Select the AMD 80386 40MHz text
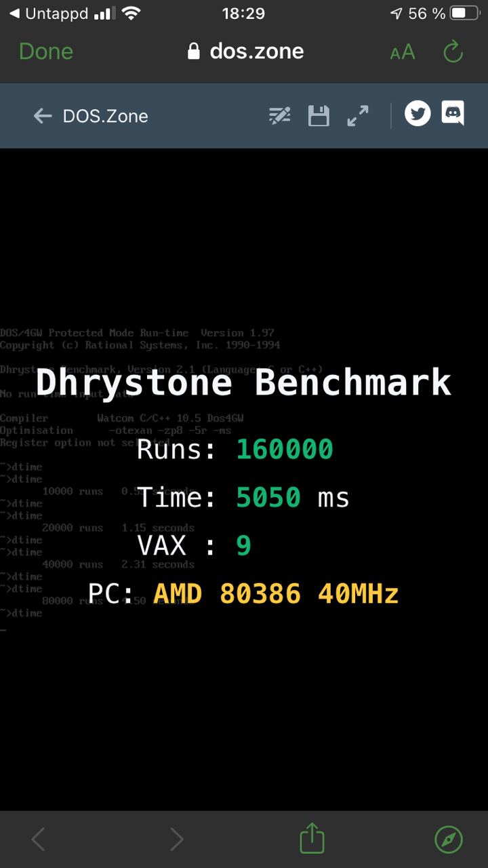Screen dimensions: 488x868 pos(276,594)
